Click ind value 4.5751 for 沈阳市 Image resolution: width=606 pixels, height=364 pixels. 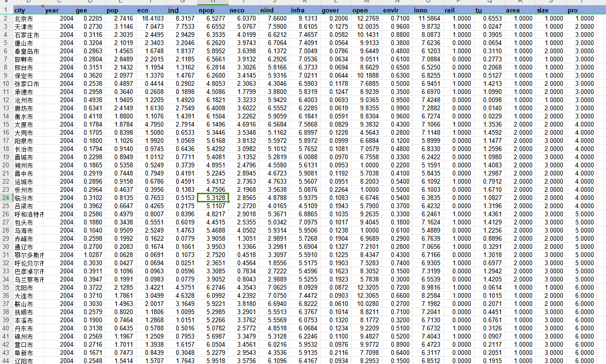point(182,287)
